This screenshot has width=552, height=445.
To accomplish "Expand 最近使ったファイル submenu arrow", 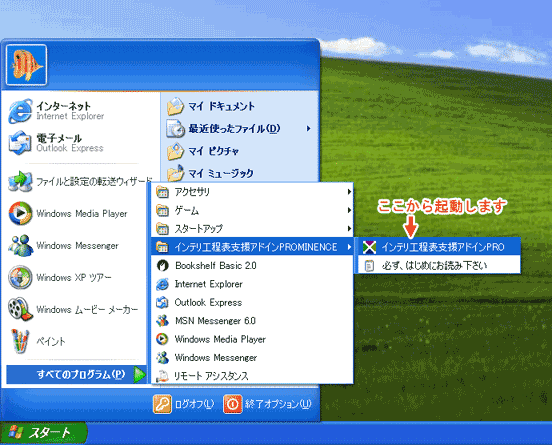I will [308, 129].
